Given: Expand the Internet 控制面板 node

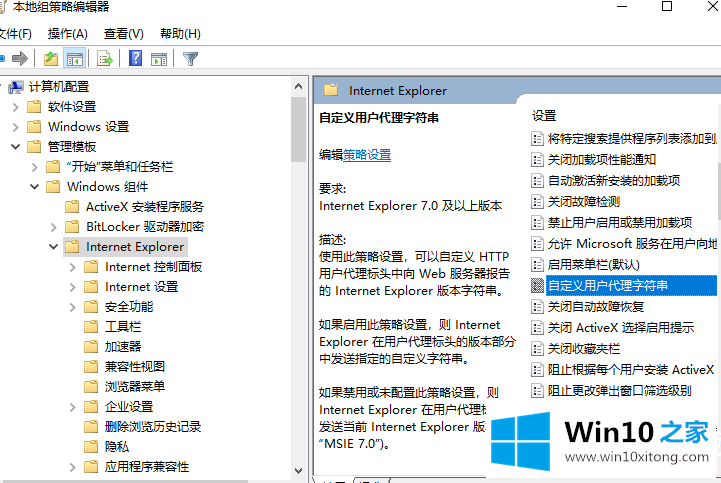Looking at the screenshot, I should coord(72,267).
